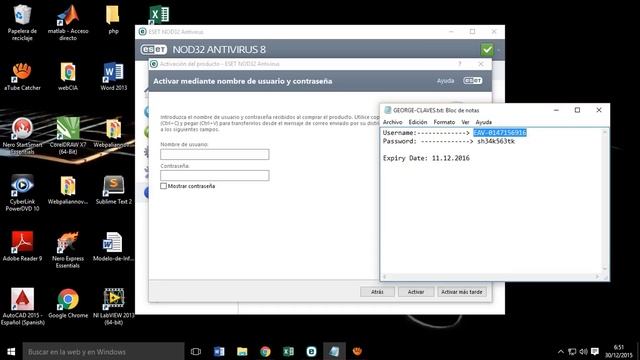
Task: Switch to Notepad taskbar icon
Action: tap(334, 351)
